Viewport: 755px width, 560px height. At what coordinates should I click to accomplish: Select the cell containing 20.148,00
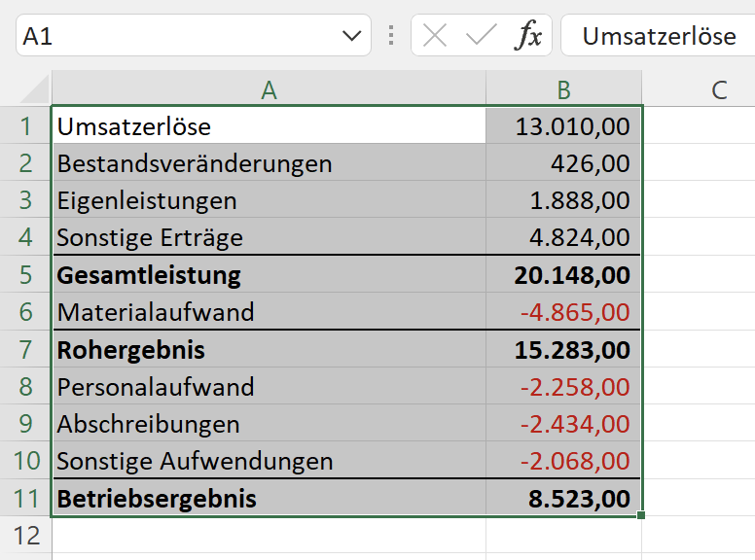[x=564, y=275]
